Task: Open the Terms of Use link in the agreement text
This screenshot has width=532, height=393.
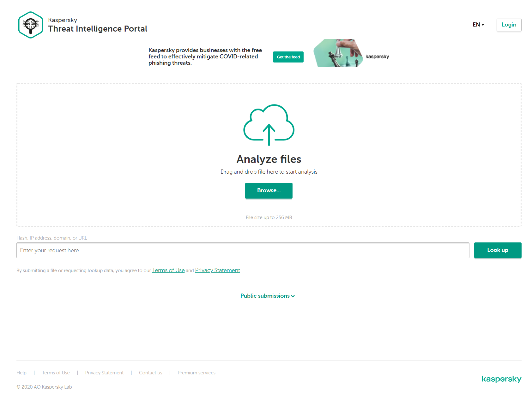Action: (x=168, y=270)
